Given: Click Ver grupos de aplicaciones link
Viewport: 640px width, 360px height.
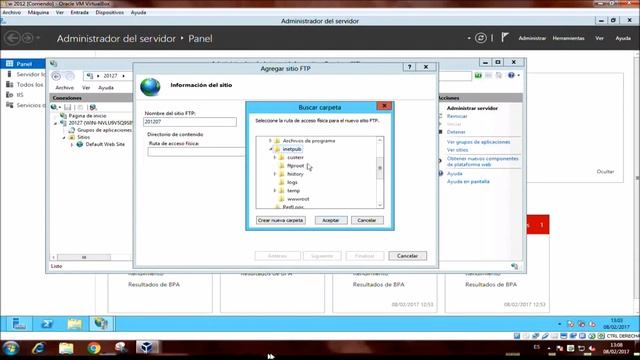Looking at the screenshot, I should (478, 142).
